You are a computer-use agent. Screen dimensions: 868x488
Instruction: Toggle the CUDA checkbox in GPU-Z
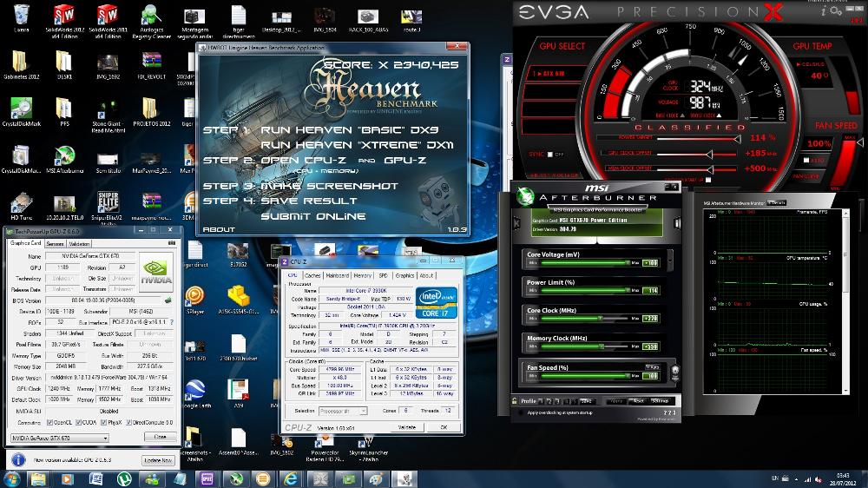point(78,423)
